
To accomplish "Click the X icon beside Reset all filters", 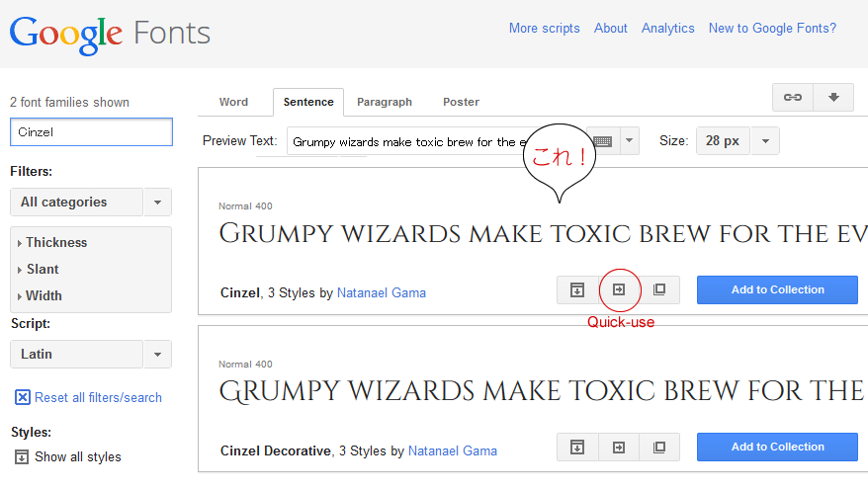I will pyautogui.click(x=22, y=397).
